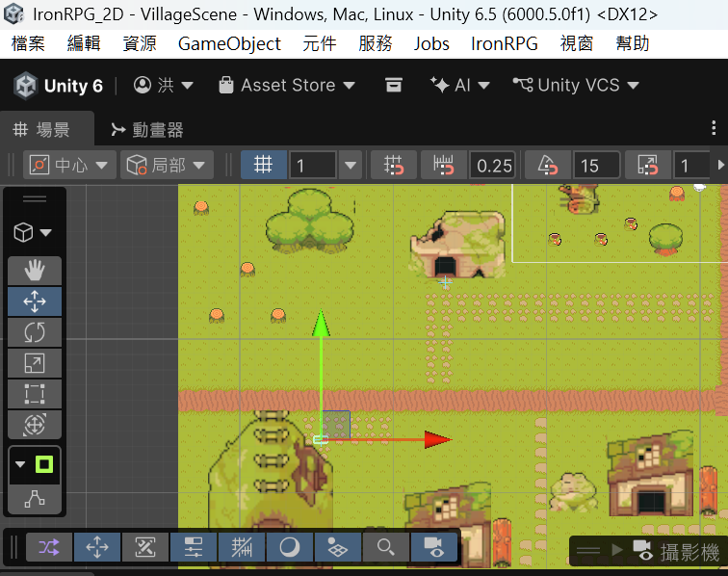Edit the move snap value 0.25
Screen dimensions: 728x576
tap(493, 166)
